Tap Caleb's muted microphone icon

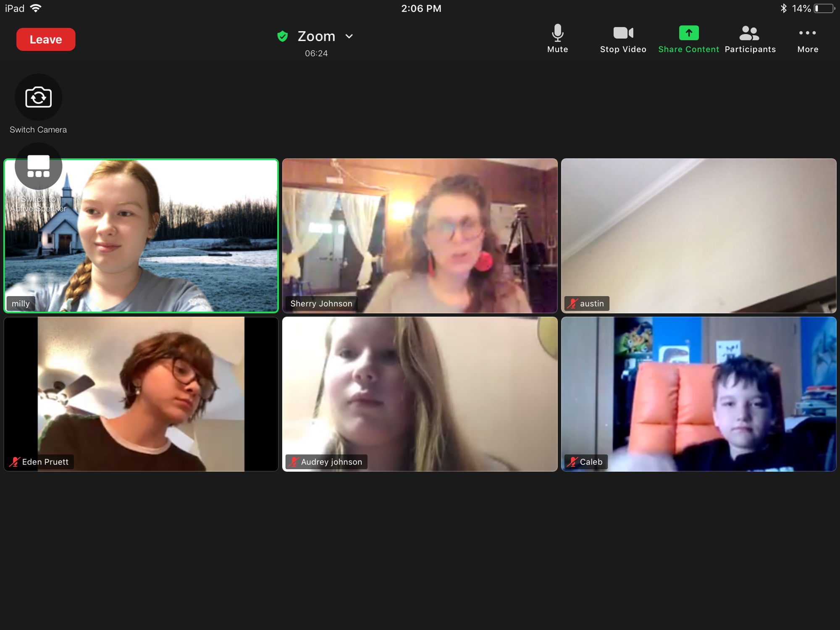click(572, 462)
